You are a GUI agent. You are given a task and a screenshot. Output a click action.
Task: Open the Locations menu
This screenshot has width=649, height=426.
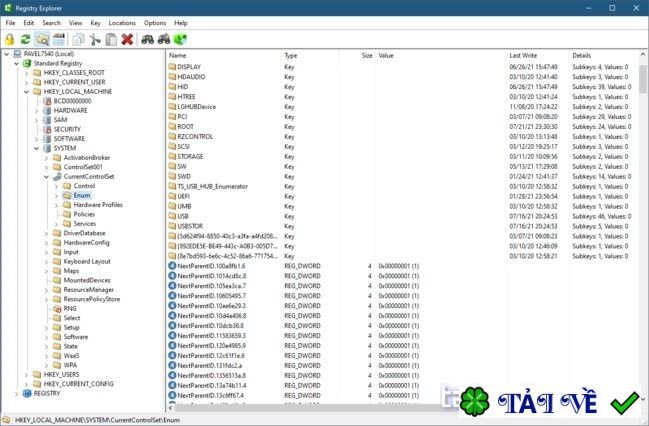pyautogui.click(x=122, y=23)
